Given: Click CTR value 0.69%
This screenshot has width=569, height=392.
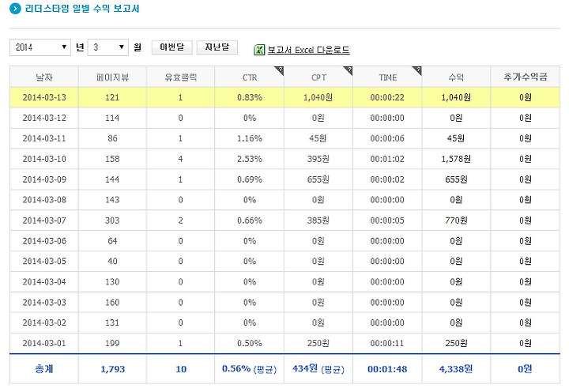Looking at the screenshot, I should click(x=250, y=179).
